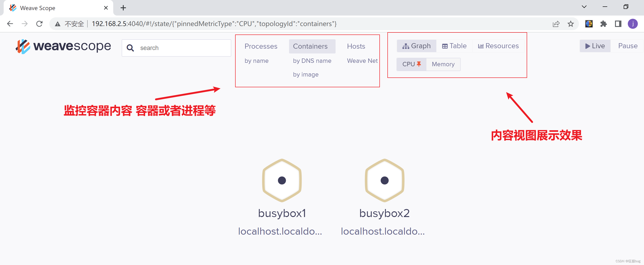Select the Processes topology
The height and width of the screenshot is (265, 644).
[261, 46]
